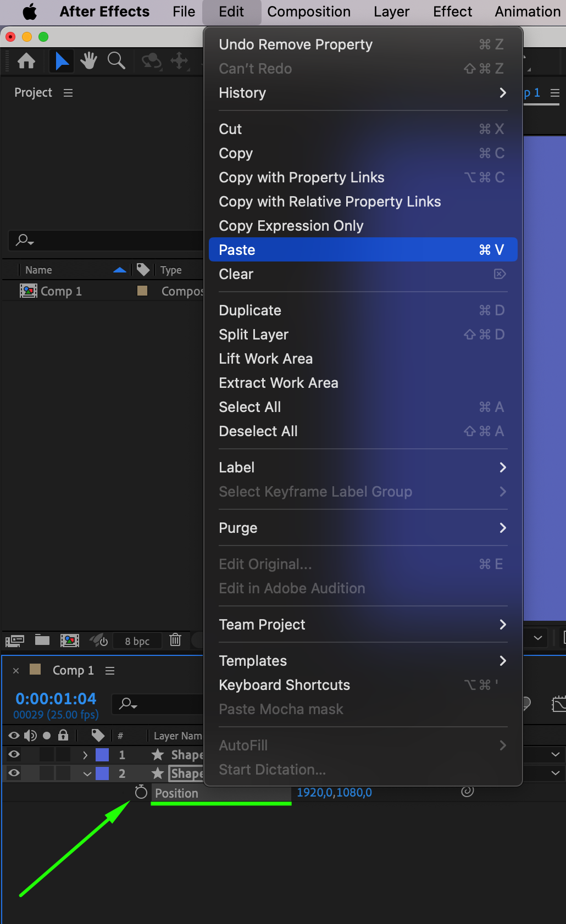Expand Shape Layer 1 properties

(x=85, y=755)
